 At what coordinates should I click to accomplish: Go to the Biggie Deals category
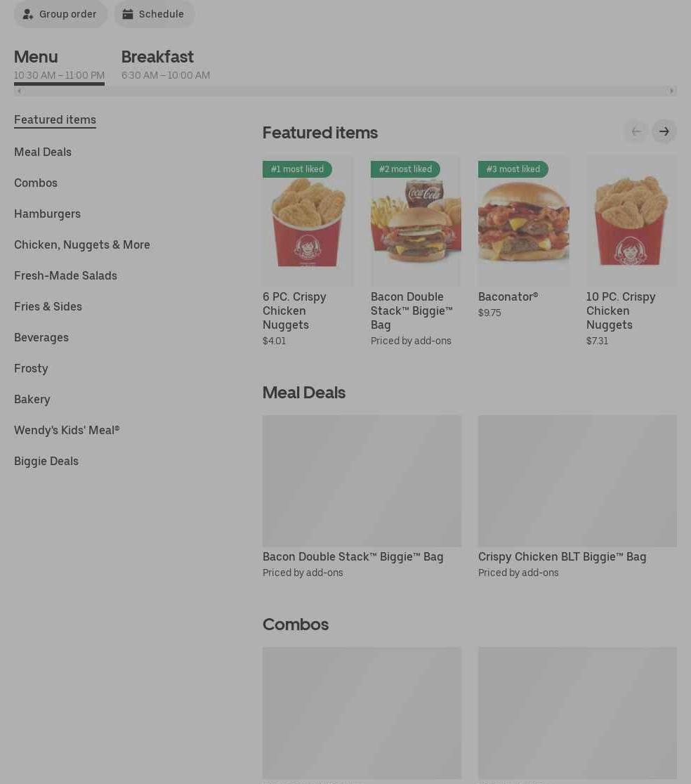[46, 462]
